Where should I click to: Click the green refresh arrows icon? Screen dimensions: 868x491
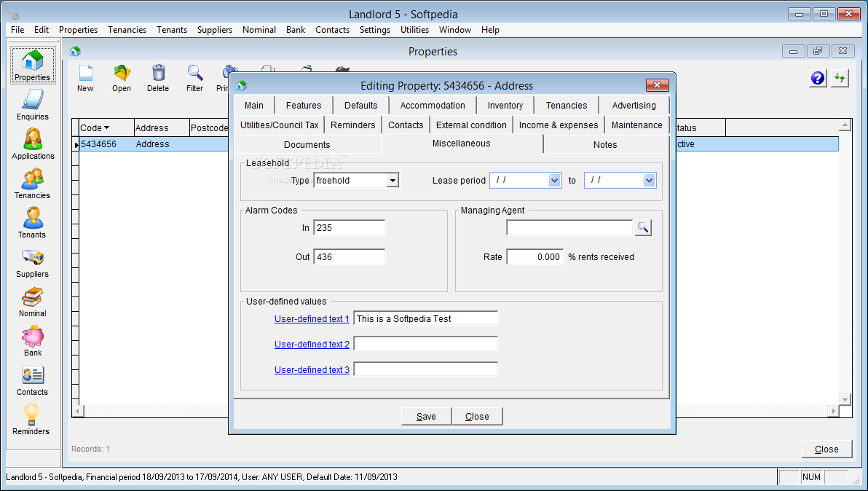point(840,78)
